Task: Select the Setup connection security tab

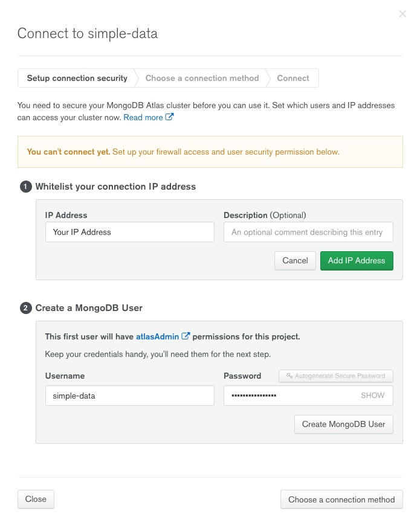Action: [x=77, y=78]
